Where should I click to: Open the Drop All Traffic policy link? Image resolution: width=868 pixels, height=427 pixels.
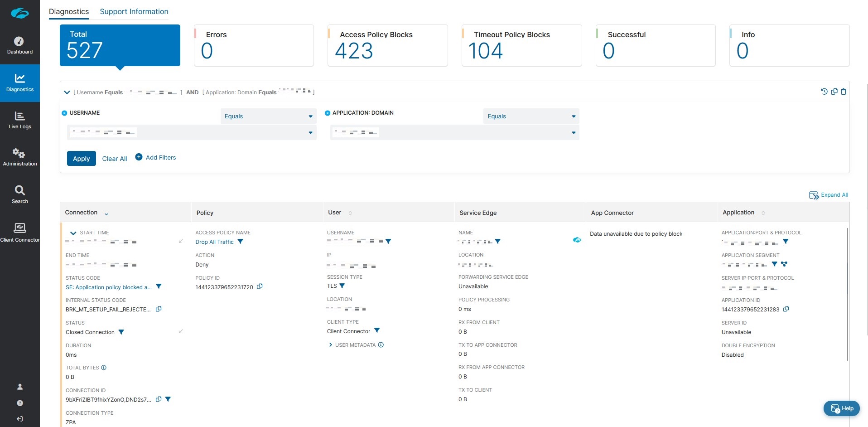214,242
